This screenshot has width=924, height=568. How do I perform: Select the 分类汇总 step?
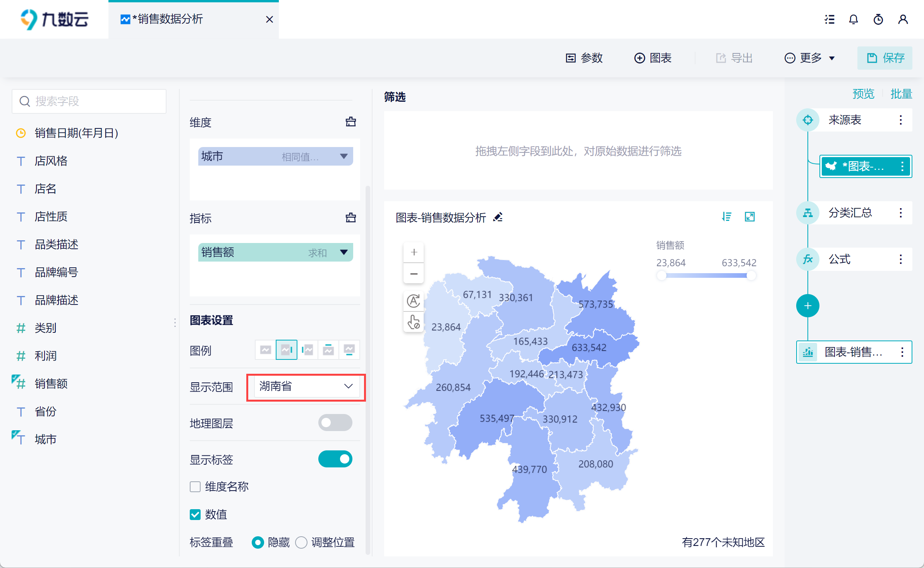click(850, 213)
